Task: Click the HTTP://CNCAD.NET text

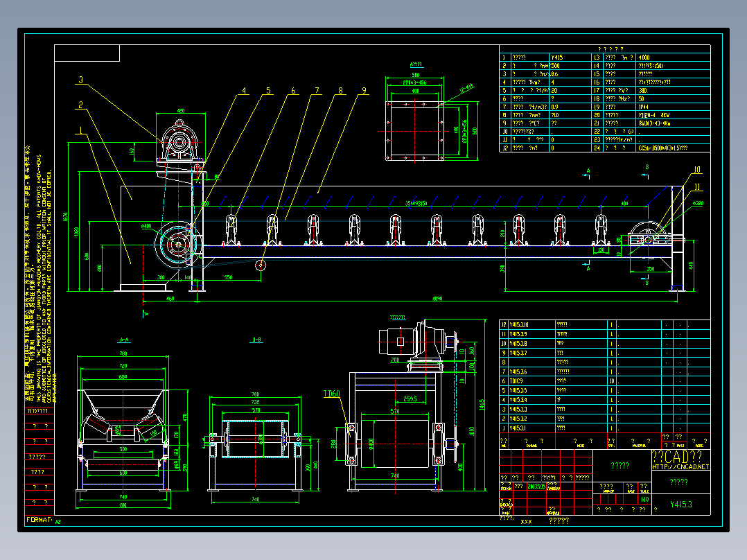Action: click(680, 467)
